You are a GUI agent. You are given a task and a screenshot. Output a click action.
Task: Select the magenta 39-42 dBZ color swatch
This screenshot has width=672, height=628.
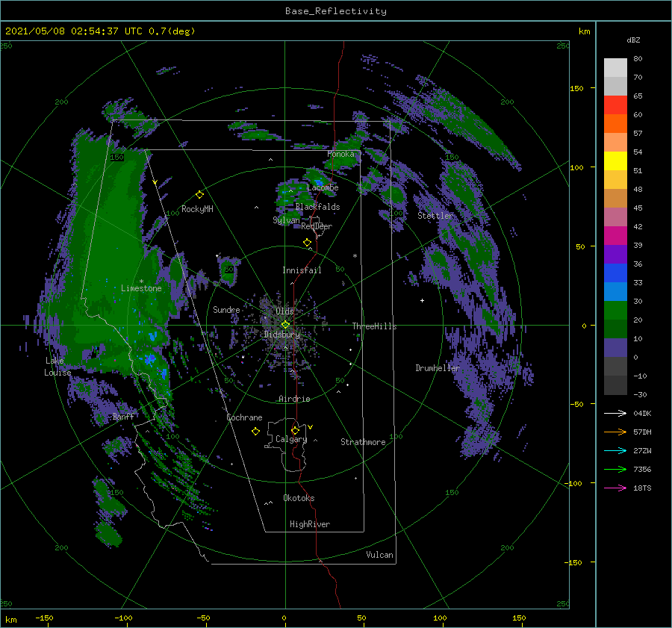tap(615, 236)
